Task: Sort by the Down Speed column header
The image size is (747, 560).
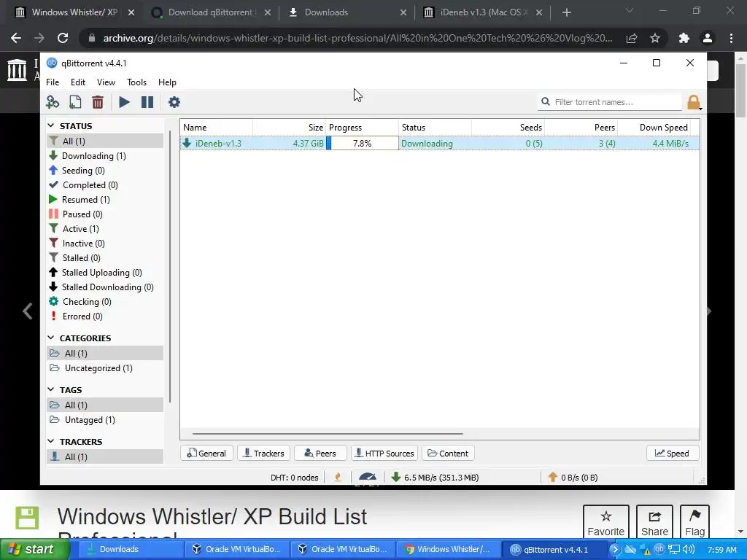Action: 654,128
